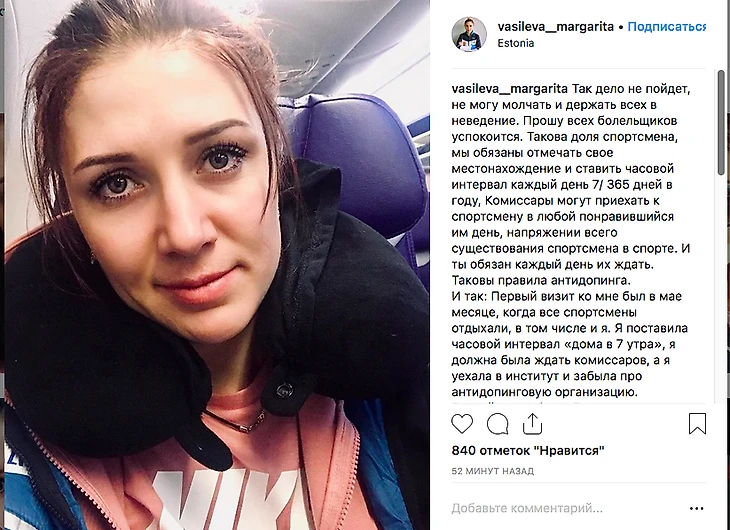Open the vasileva__margarita username in the header
This screenshot has height=530, width=730.
555,27
